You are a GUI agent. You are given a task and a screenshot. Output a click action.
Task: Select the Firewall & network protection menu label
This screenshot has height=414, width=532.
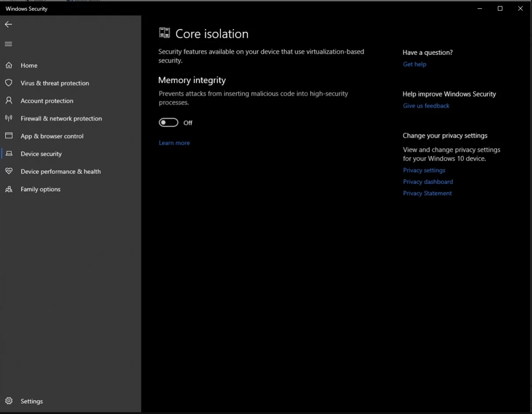(x=61, y=119)
